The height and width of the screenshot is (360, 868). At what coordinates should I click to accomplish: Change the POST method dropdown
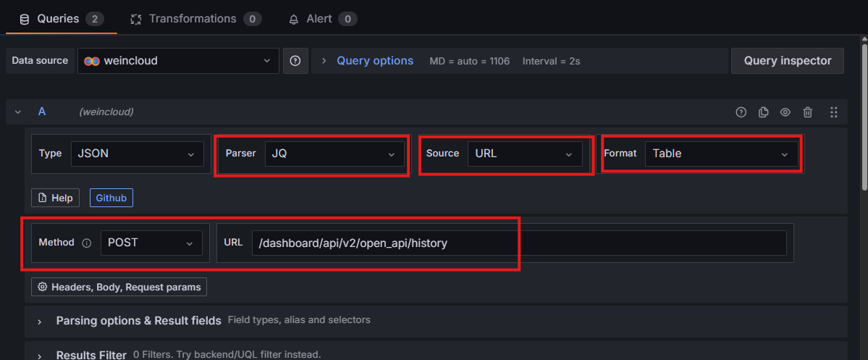[x=151, y=243]
